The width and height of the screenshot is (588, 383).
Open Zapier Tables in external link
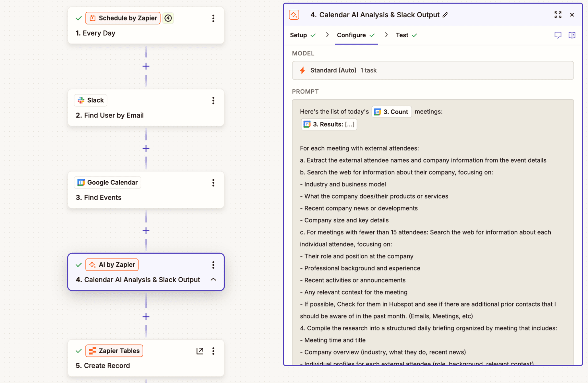pos(200,351)
